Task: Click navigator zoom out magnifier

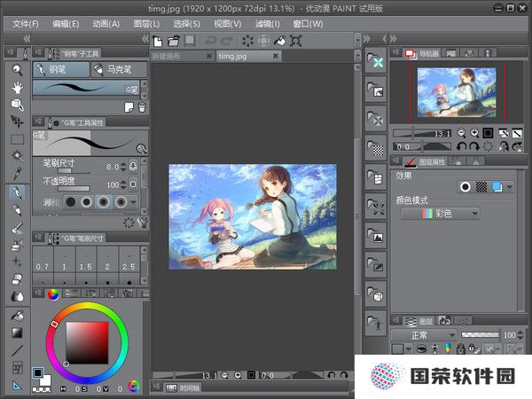Action: (461, 133)
